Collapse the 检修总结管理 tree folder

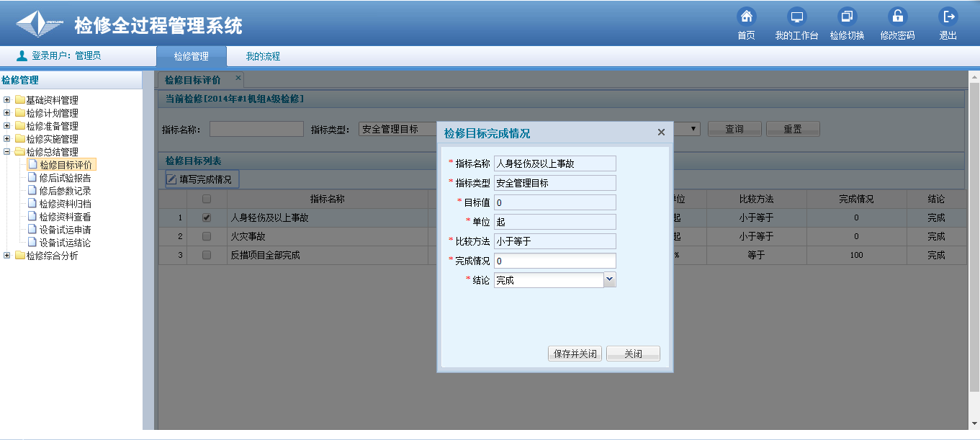click(x=7, y=152)
